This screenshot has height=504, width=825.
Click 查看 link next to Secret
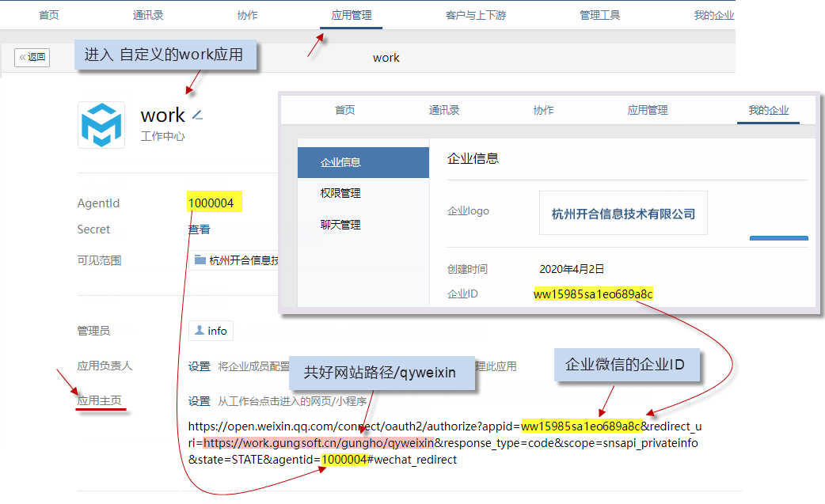pos(199,229)
